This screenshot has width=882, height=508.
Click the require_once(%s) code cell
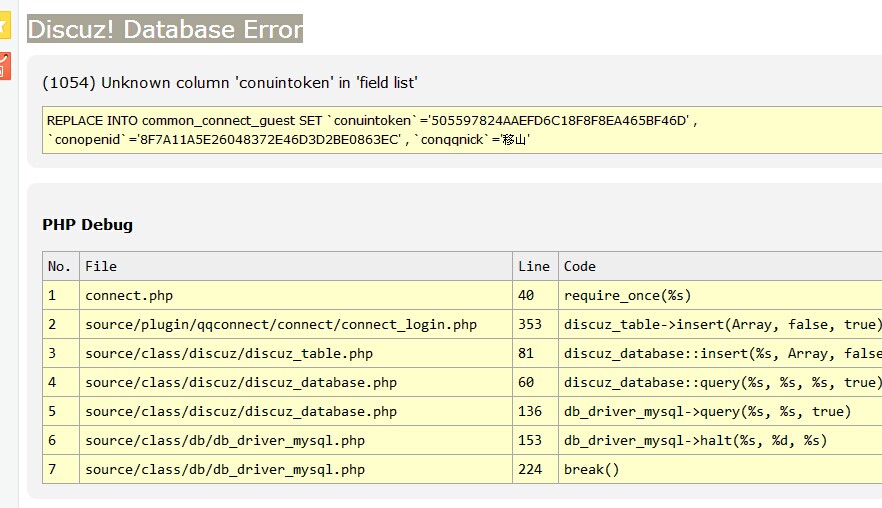627,295
